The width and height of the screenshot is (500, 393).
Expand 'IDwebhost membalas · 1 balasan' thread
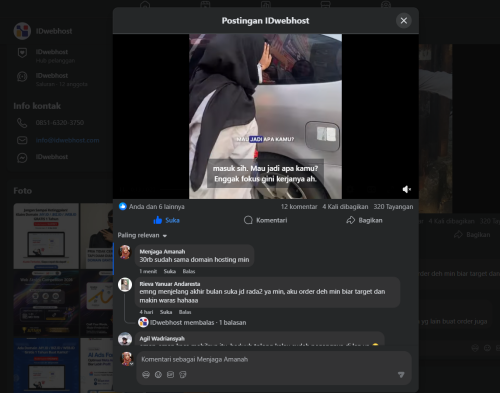198,323
